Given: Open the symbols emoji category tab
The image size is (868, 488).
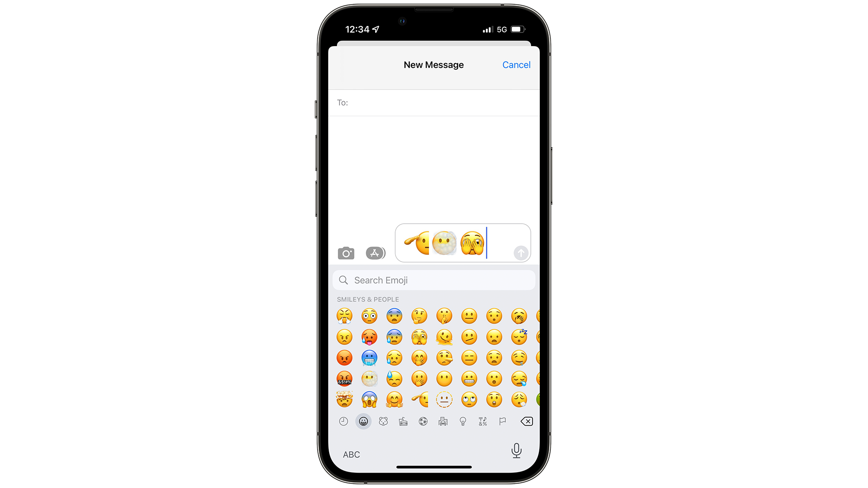Looking at the screenshot, I should pyautogui.click(x=483, y=422).
